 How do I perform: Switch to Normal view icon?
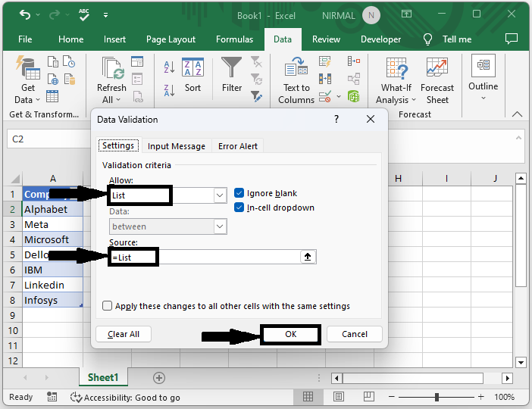pos(308,396)
